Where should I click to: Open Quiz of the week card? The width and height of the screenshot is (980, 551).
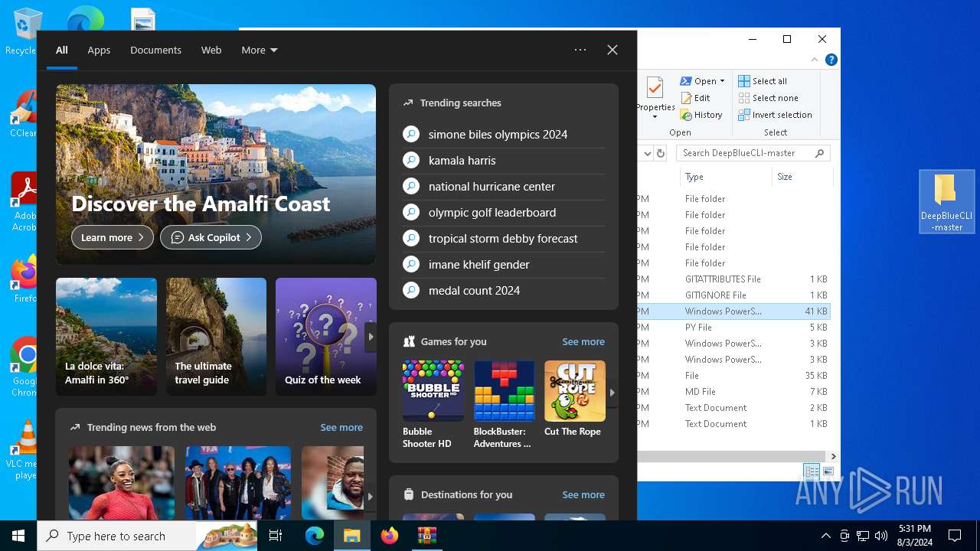pyautogui.click(x=326, y=337)
